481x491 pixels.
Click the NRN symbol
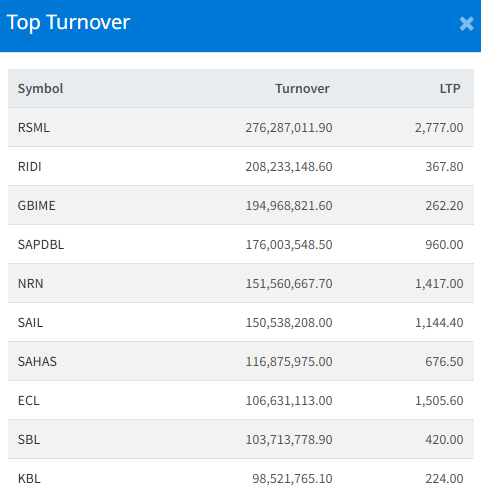click(30, 284)
